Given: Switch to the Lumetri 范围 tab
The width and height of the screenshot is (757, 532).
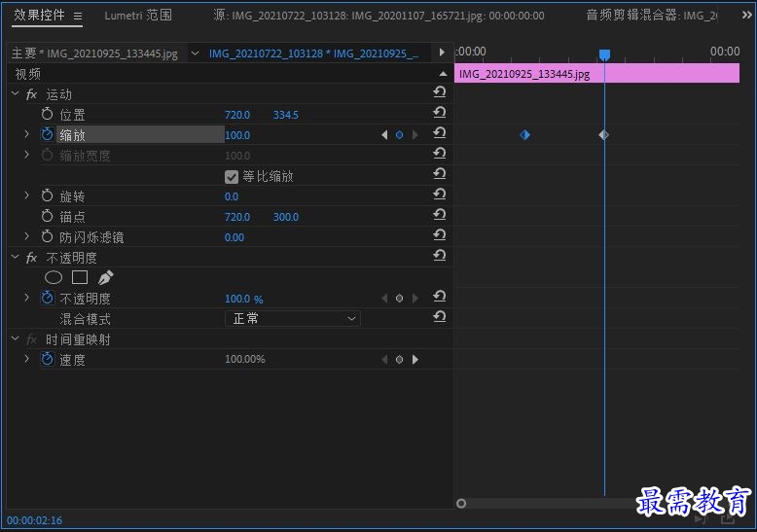Looking at the screenshot, I should click(138, 16).
